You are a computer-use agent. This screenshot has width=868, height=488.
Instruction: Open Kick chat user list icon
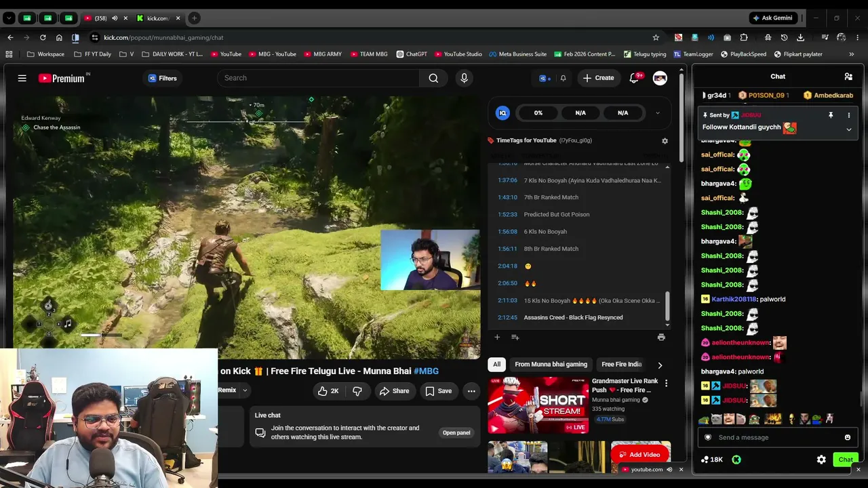pos(848,77)
